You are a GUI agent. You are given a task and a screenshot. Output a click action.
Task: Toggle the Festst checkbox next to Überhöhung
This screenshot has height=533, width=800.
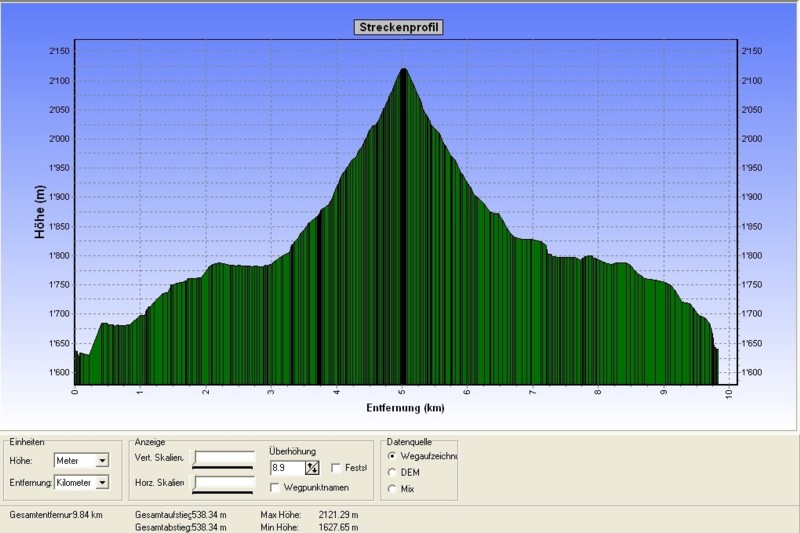pyautogui.click(x=336, y=467)
